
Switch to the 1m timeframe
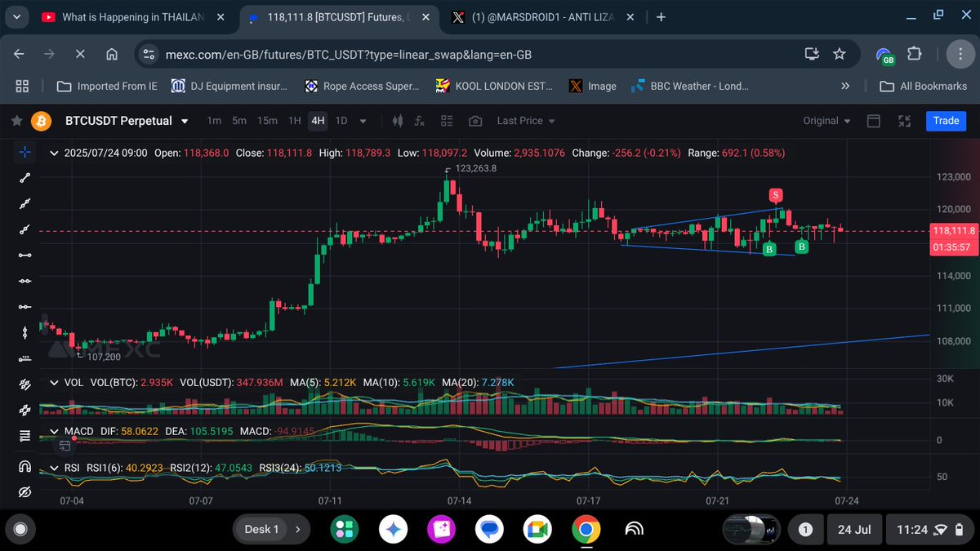(214, 121)
